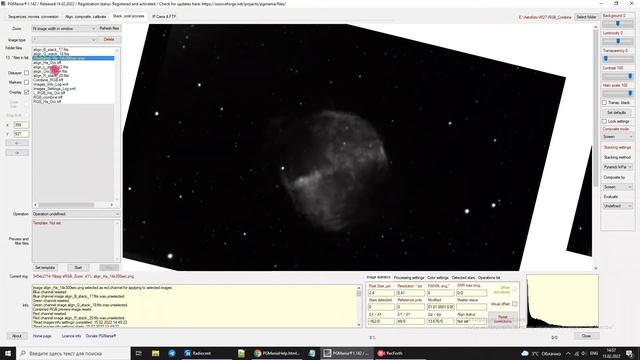Open File Explorer from the taskbar
This screenshot has height=360, width=640.
pos(156,353)
